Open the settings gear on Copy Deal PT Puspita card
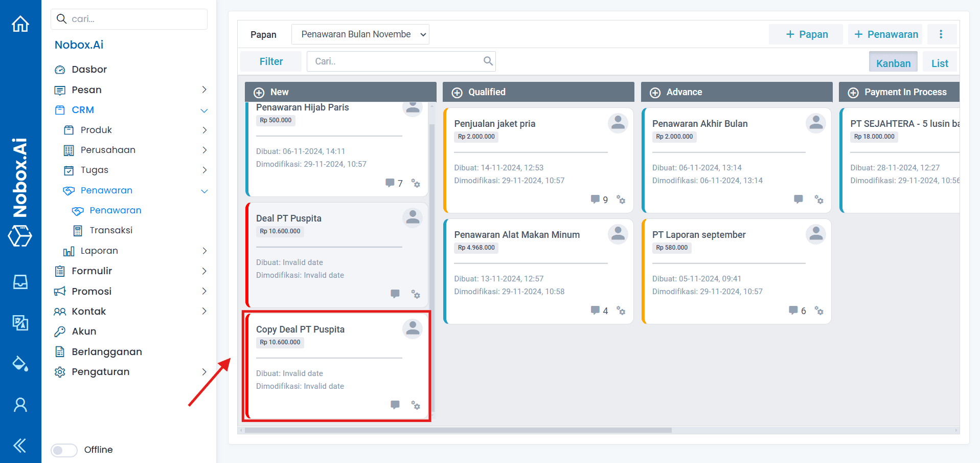Screen dimensions: 980x463 point(416,405)
